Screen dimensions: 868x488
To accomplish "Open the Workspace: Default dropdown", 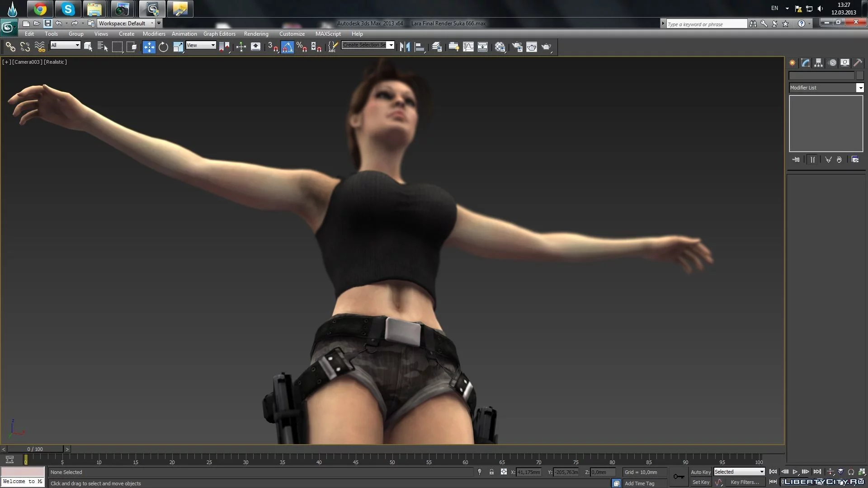I will 126,23.
